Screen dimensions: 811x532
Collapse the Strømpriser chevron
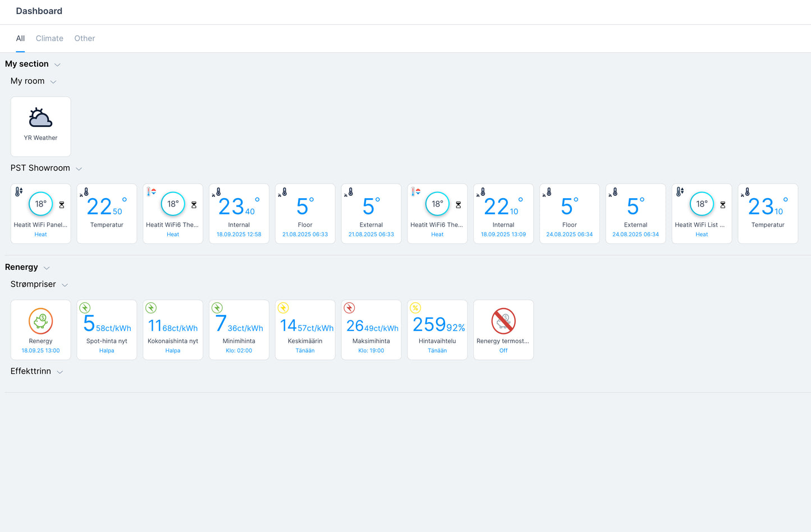(65, 285)
